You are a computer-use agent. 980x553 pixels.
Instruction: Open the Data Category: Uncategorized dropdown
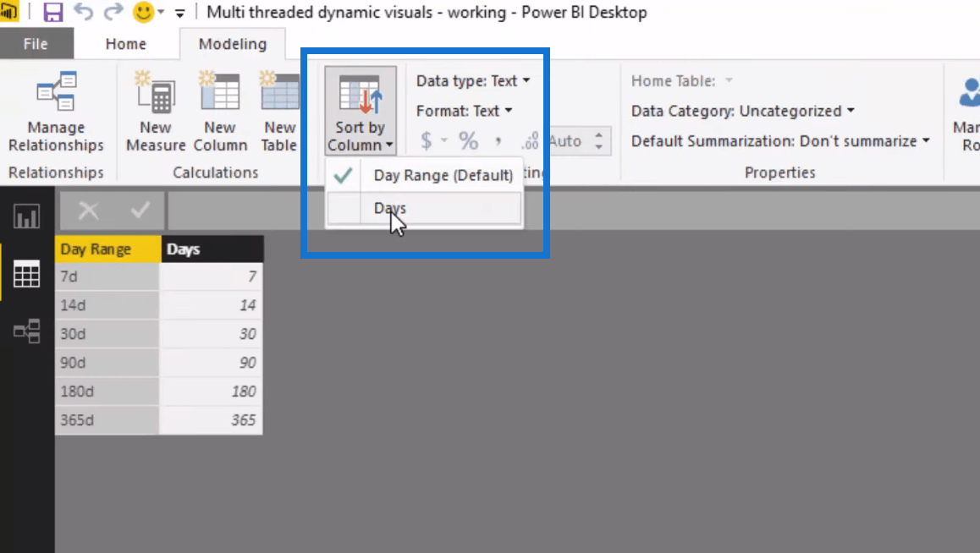tap(742, 111)
